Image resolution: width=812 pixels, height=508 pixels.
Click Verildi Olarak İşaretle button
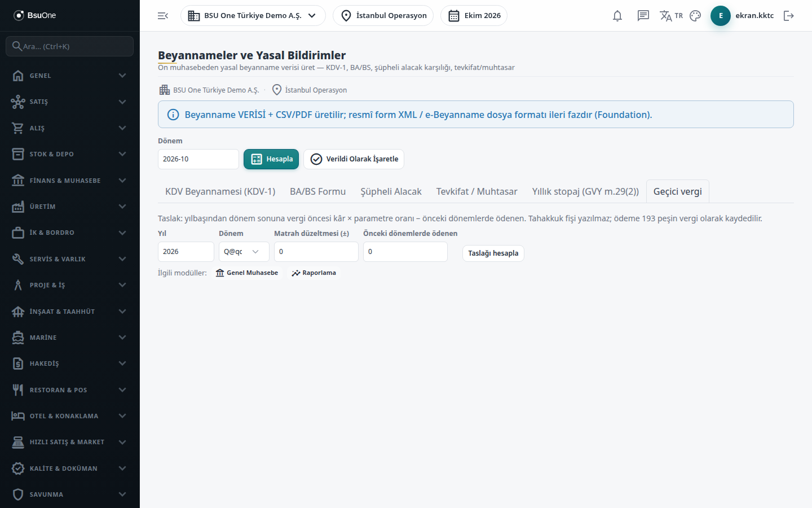pyautogui.click(x=354, y=159)
